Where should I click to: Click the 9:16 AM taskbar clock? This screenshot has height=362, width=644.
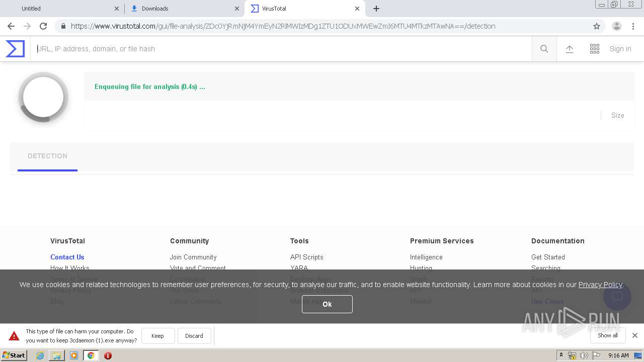tap(618, 355)
